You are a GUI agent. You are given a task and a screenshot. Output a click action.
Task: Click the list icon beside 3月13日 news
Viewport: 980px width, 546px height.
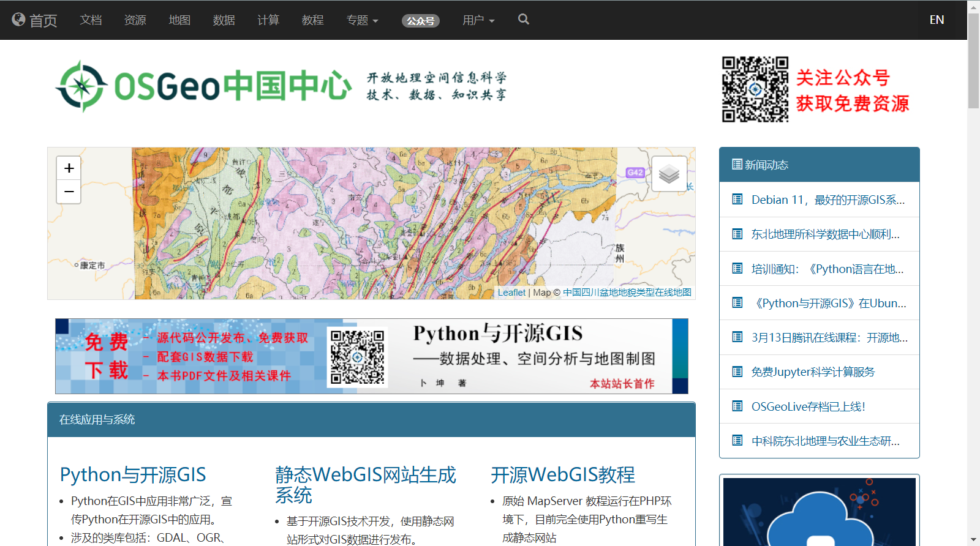pos(737,337)
